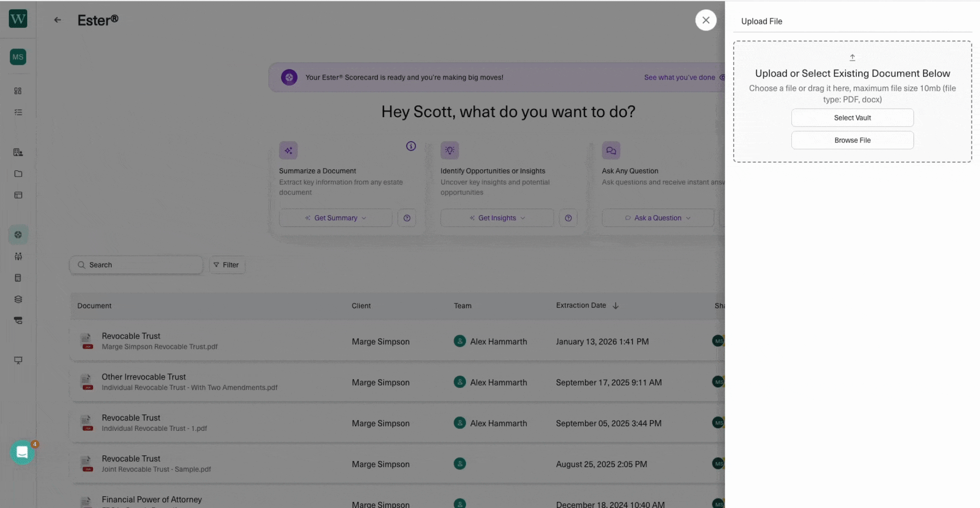The width and height of the screenshot is (980, 508).
Task: Open the folder icon in sidebar
Action: [x=18, y=174]
